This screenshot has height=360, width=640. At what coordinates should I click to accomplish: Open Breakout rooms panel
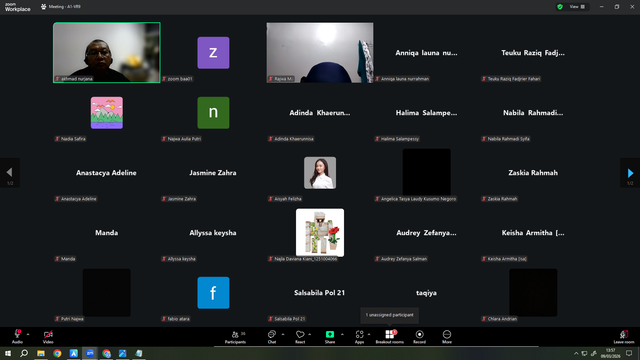click(389, 337)
